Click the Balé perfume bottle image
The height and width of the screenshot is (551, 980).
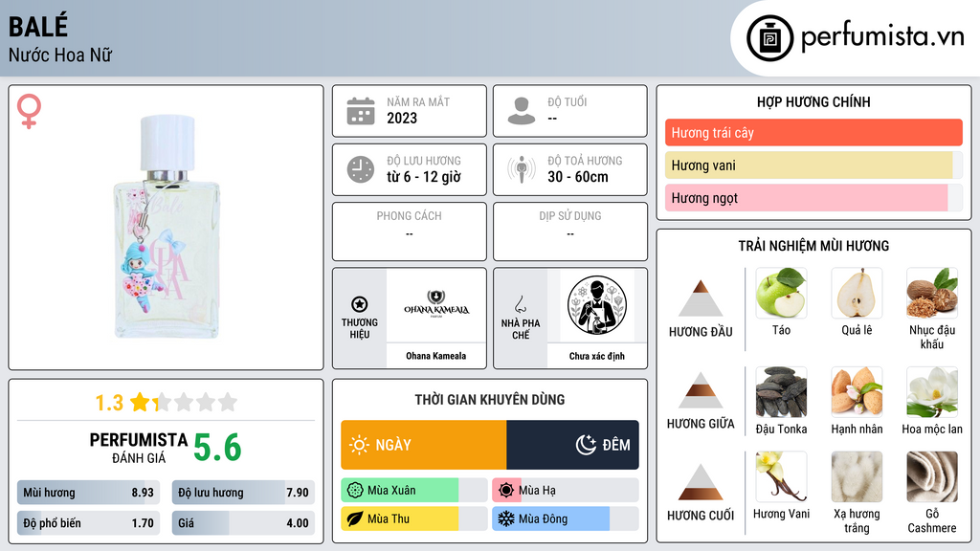[x=167, y=227]
